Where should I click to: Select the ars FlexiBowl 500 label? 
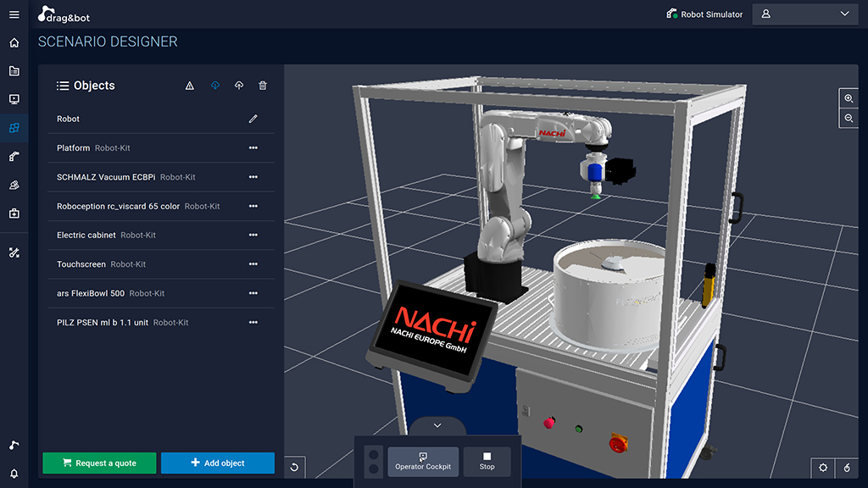tap(90, 293)
